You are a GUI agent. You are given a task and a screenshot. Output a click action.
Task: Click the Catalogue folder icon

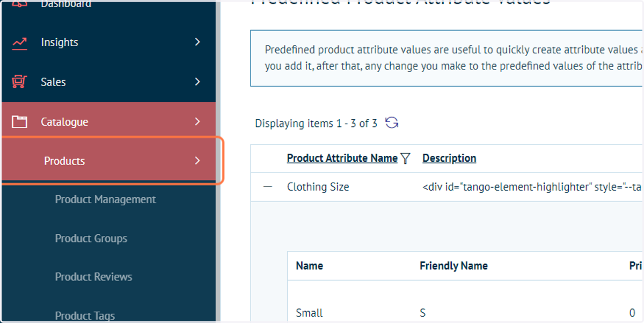tap(20, 122)
